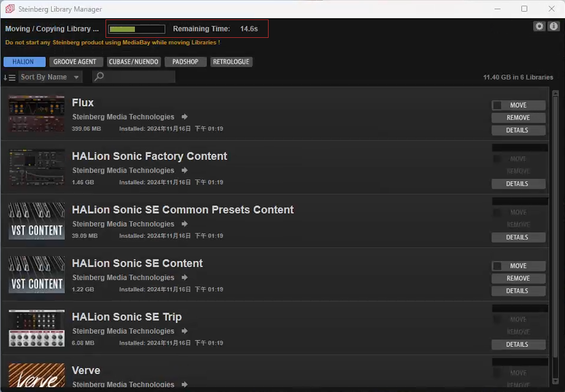Click the scrollbar down arrow
The image size is (565, 392).
pyautogui.click(x=556, y=381)
